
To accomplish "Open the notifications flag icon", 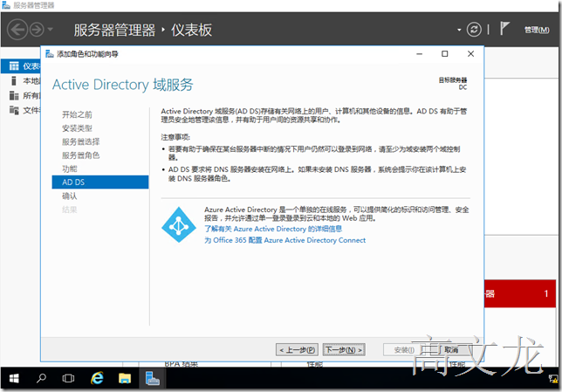I will point(504,29).
